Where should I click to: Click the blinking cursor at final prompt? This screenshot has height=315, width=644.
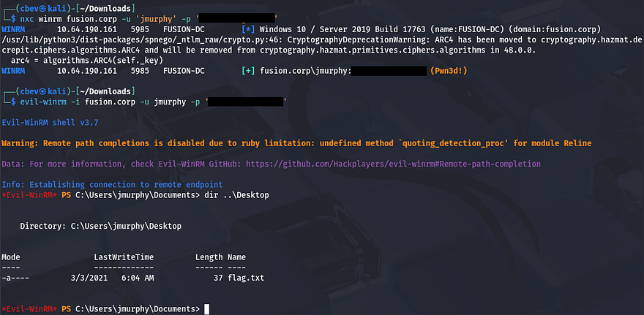click(208, 309)
